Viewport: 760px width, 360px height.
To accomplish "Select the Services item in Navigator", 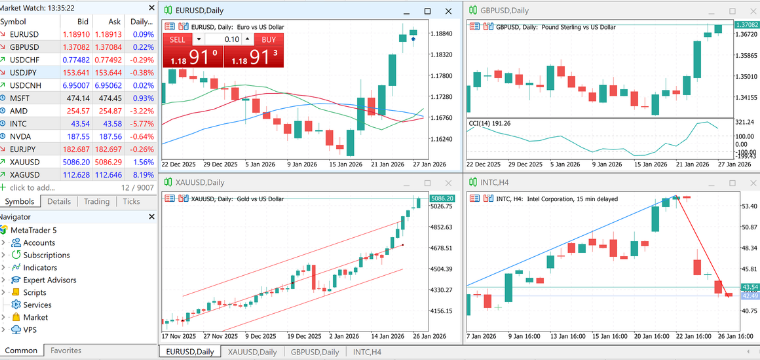I will 37,305.
